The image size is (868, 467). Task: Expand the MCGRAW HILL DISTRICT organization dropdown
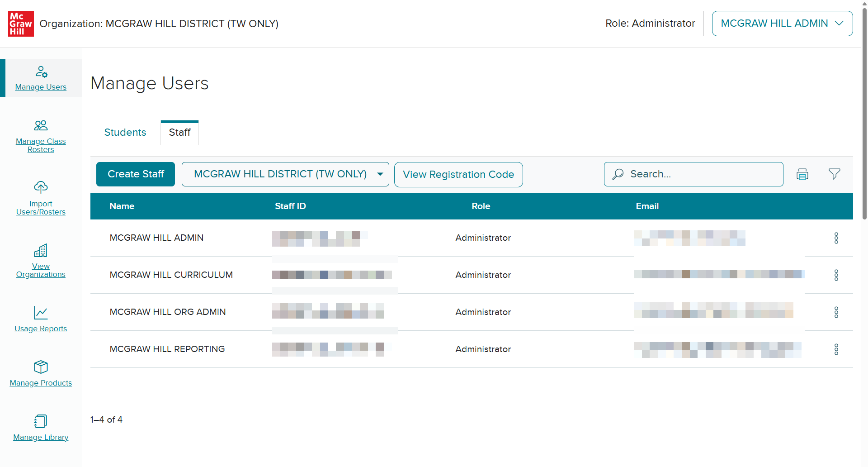(285, 174)
